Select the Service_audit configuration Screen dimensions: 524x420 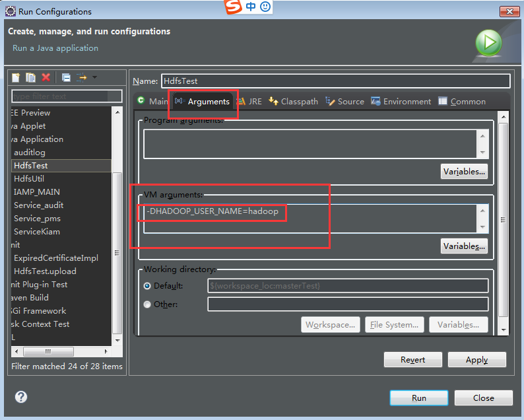click(38, 205)
